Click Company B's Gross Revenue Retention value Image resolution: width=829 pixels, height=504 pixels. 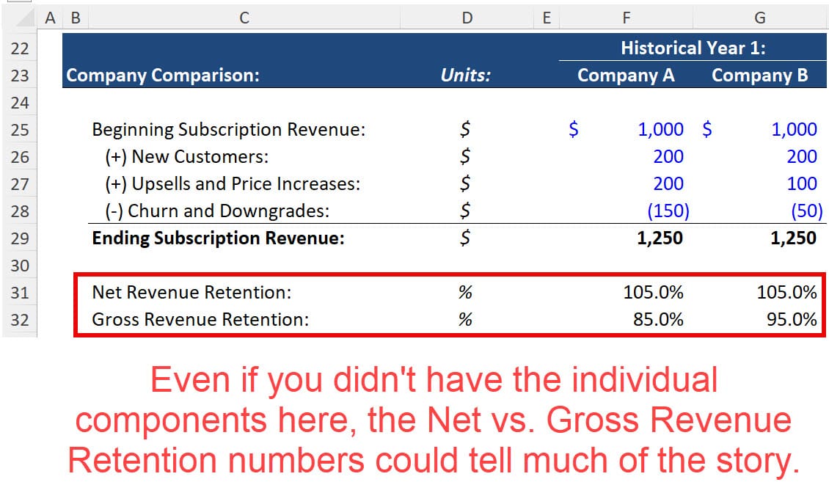pos(792,319)
